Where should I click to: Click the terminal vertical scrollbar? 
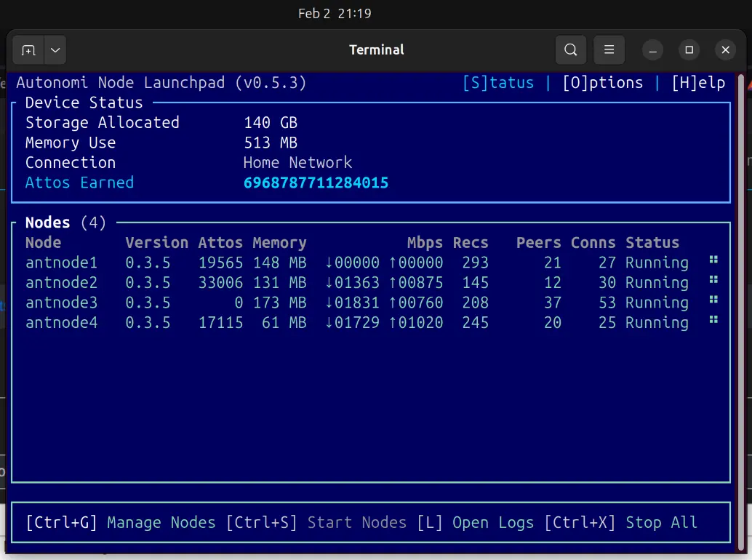pyautogui.click(x=741, y=311)
